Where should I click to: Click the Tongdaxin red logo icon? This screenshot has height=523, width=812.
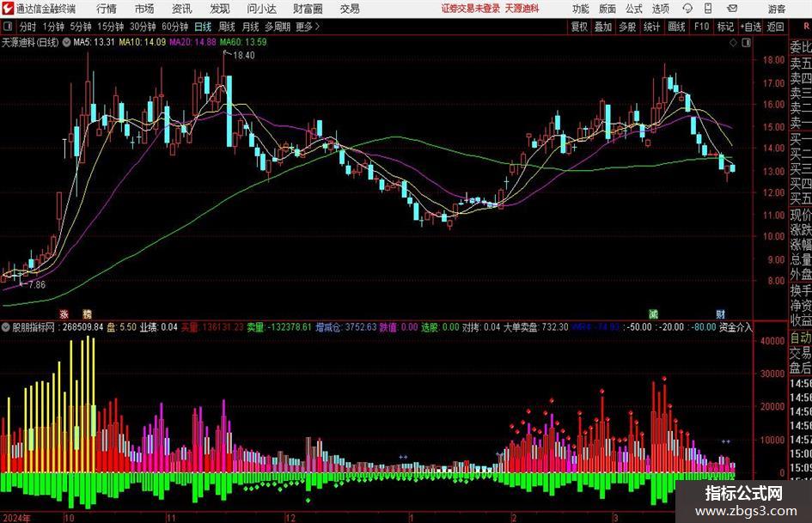click(x=8, y=9)
